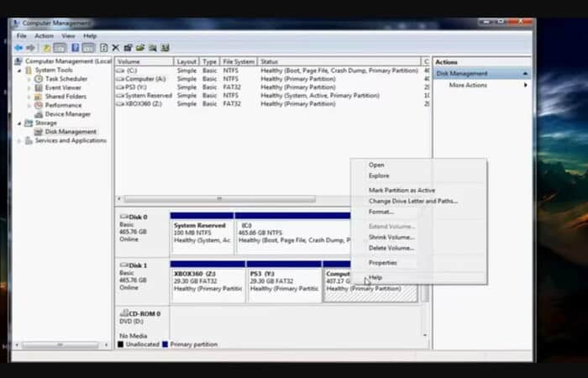Image resolution: width=588 pixels, height=378 pixels.
Task: Select the System Reserved volume row in list
Action: (x=273, y=96)
